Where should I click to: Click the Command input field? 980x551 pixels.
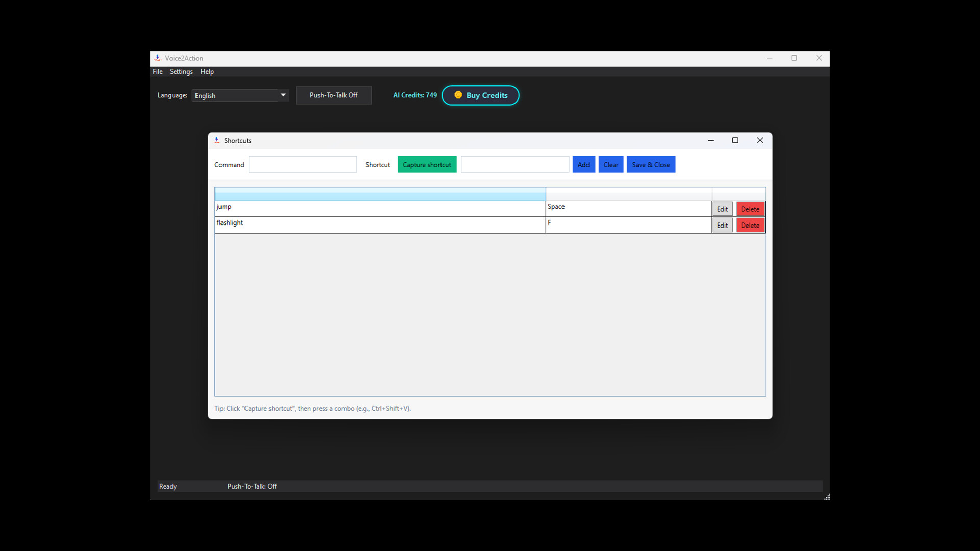[x=302, y=164]
